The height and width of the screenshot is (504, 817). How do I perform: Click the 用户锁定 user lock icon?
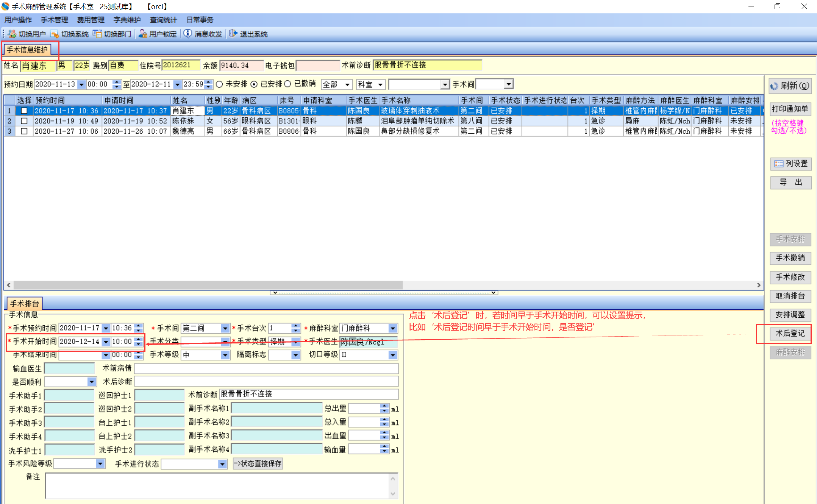[142, 34]
